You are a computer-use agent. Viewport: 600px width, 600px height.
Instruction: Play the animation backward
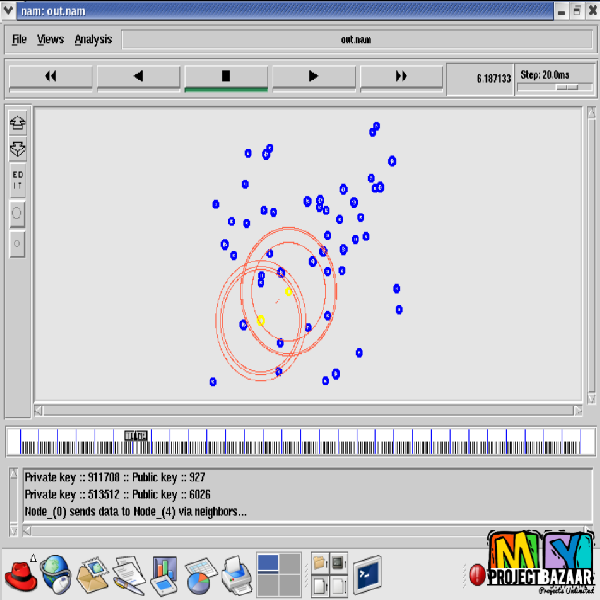tap(139, 77)
